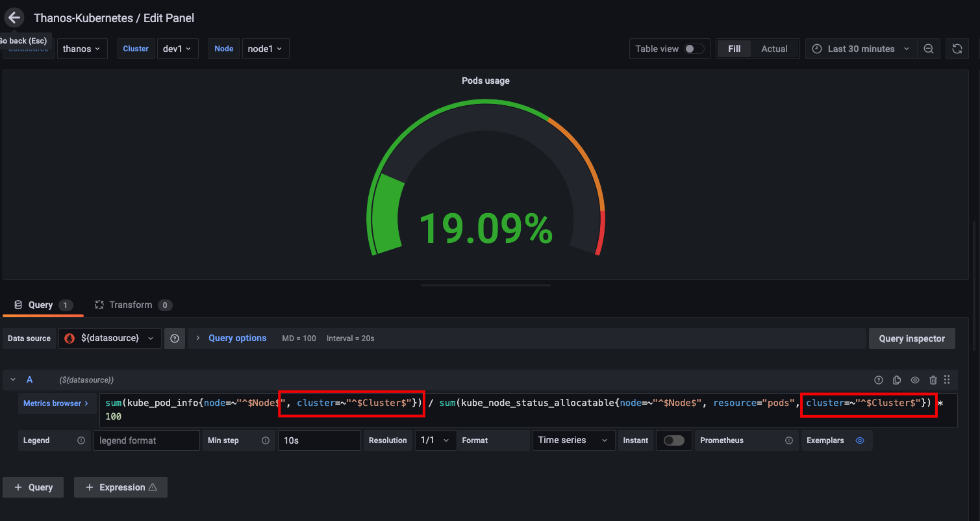Image resolution: width=980 pixels, height=521 pixels.
Task: Click the panel resize handle bar
Action: [x=486, y=285]
